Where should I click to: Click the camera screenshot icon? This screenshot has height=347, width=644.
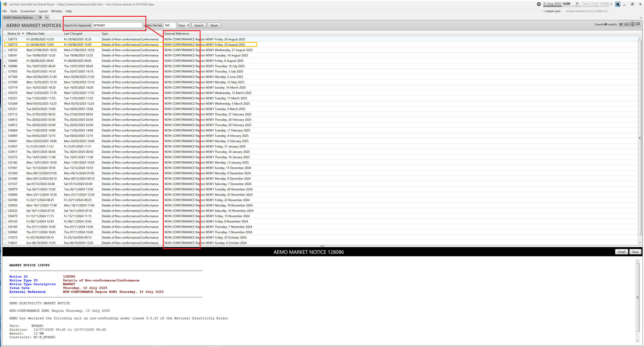pos(627,24)
